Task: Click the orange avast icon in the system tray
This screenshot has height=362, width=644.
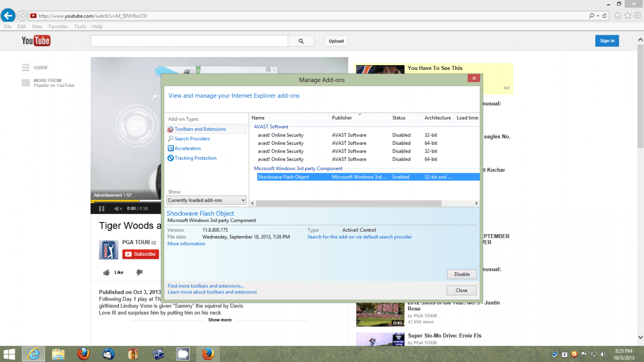Action: pos(574,354)
